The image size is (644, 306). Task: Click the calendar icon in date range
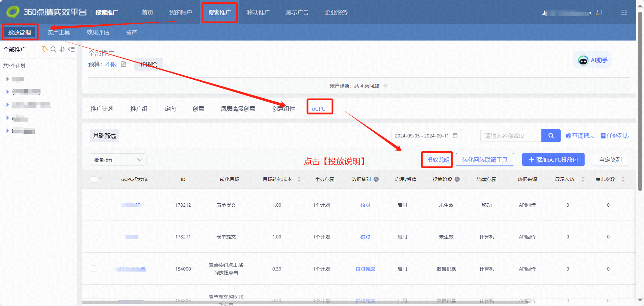coord(455,135)
